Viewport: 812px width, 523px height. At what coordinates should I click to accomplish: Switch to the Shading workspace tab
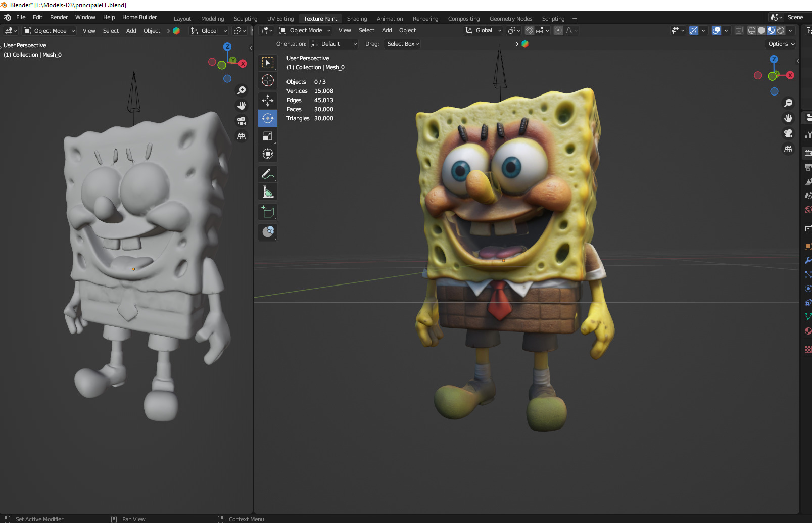click(x=357, y=19)
